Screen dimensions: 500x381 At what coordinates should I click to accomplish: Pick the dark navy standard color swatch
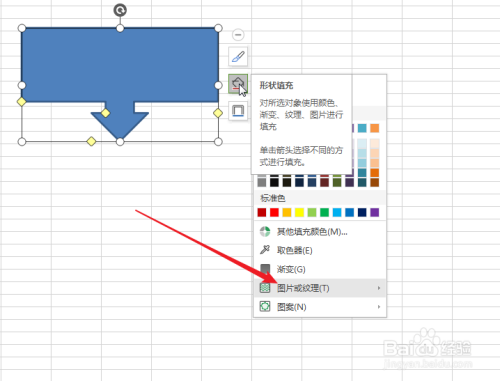(362, 212)
